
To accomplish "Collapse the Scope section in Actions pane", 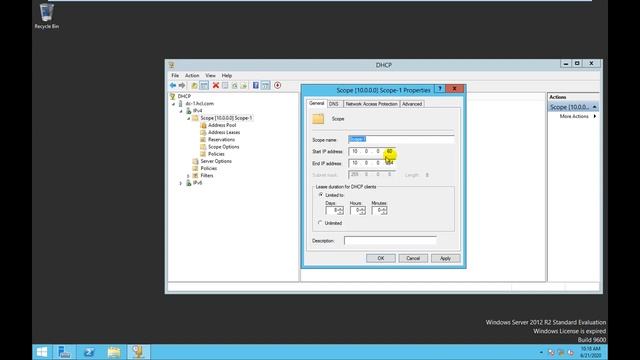I will pyautogui.click(x=594, y=107).
